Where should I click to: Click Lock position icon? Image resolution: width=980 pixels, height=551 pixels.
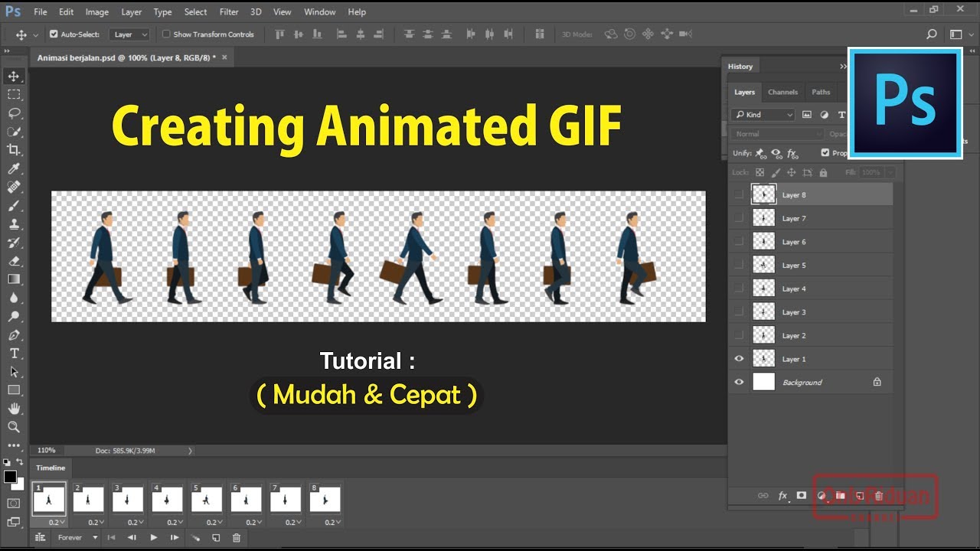[792, 173]
